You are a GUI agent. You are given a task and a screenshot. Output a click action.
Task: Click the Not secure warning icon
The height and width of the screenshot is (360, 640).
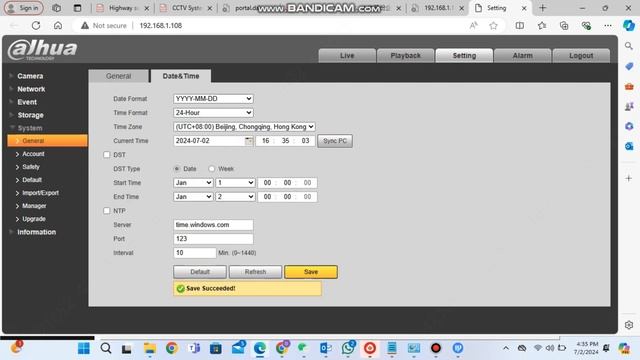[84, 25]
